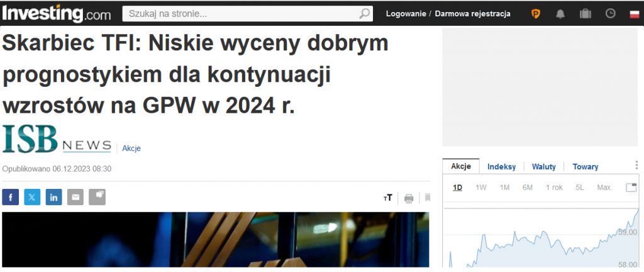Bookmark the article with save icon

428,198
